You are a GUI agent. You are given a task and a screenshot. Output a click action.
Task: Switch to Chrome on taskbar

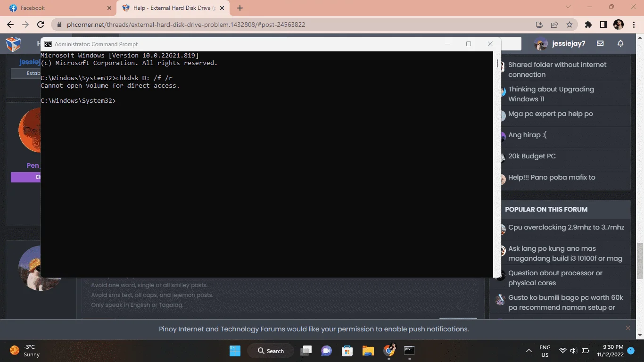389,350
